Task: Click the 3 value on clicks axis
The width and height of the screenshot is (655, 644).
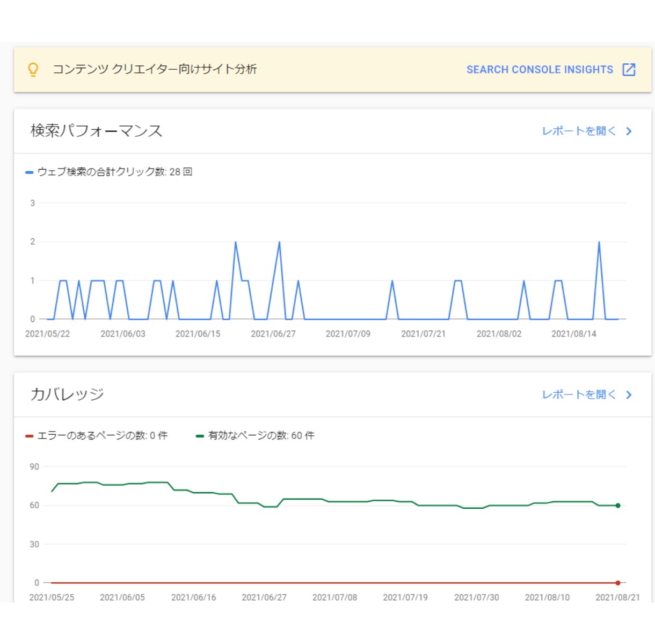Action: pyautogui.click(x=33, y=203)
